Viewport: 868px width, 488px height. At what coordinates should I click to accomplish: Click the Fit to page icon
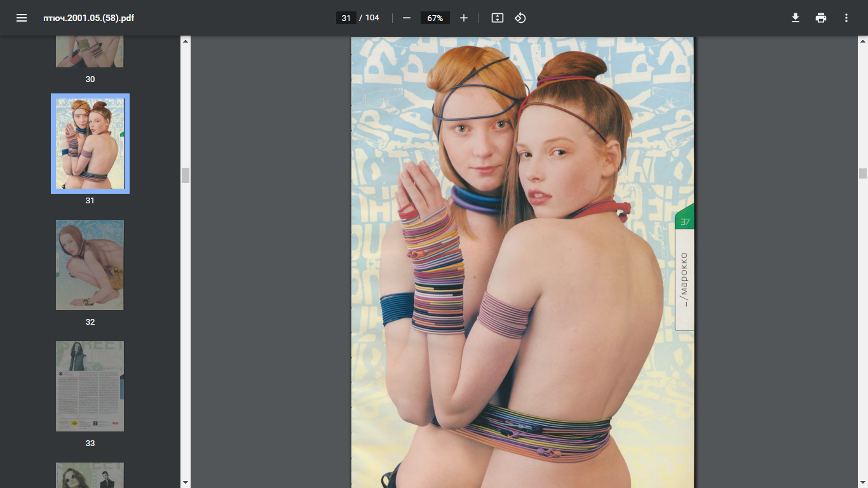[498, 18]
